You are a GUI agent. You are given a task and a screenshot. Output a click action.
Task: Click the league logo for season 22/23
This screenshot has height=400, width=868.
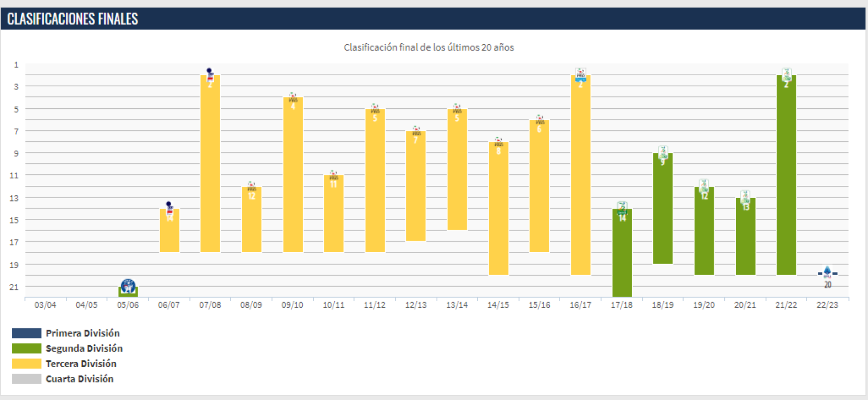(x=827, y=272)
